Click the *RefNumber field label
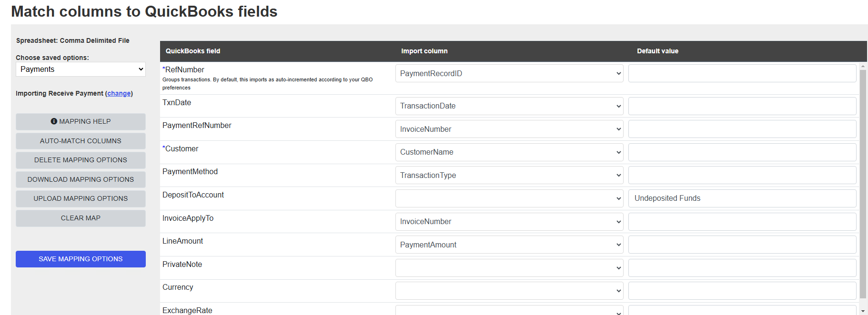 click(x=183, y=70)
